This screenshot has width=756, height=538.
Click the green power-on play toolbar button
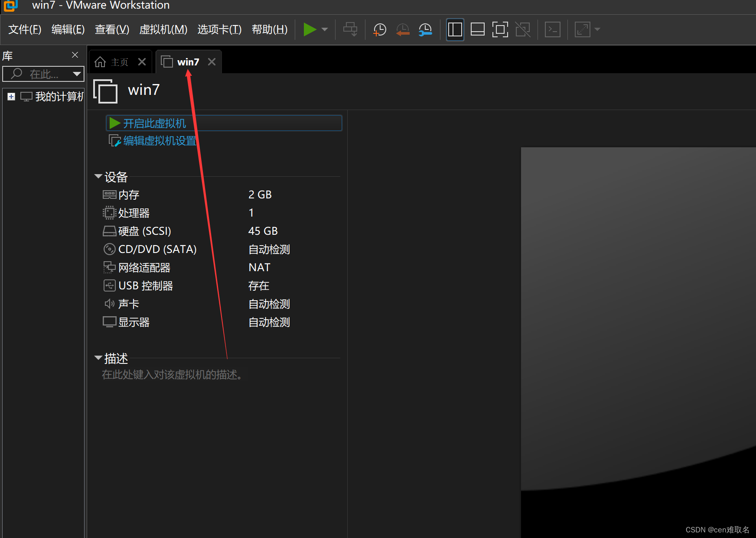click(x=310, y=29)
